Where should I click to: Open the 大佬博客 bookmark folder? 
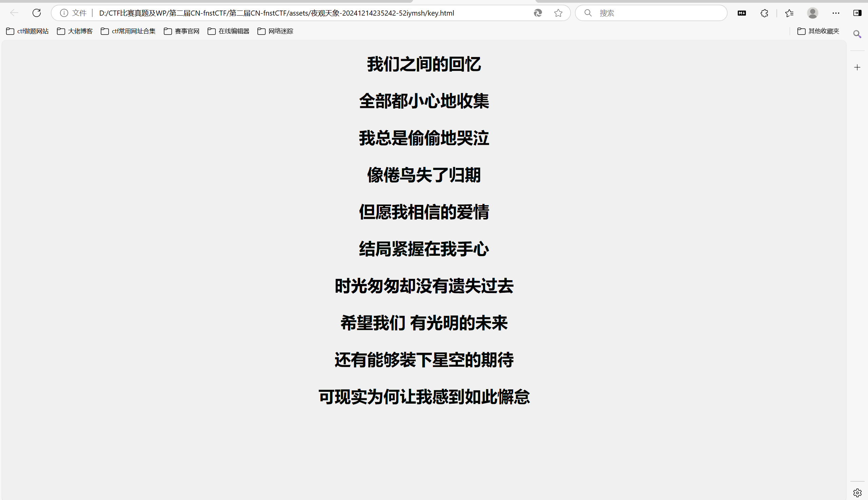point(75,31)
